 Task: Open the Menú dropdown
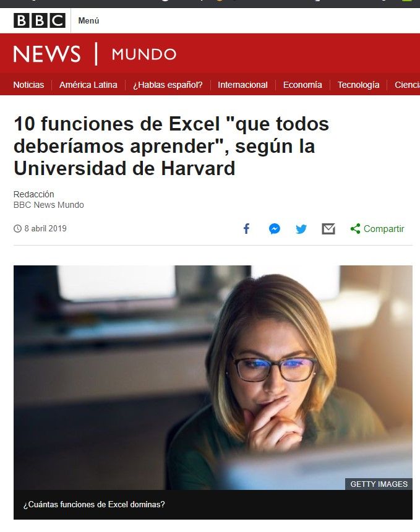[88, 20]
